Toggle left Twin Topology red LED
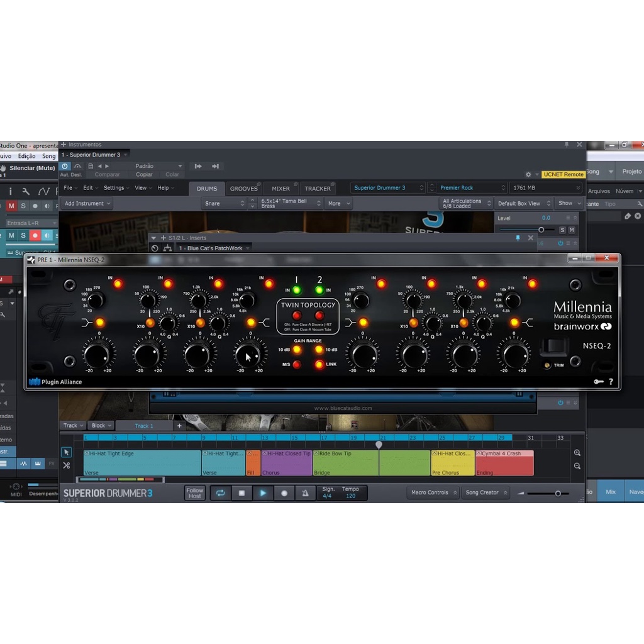644x644 pixels. click(297, 316)
